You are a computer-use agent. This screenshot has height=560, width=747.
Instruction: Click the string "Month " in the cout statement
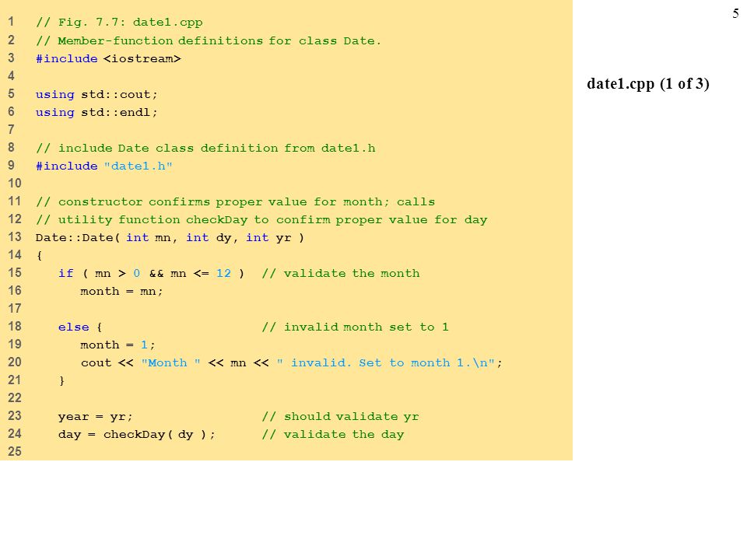(170, 363)
